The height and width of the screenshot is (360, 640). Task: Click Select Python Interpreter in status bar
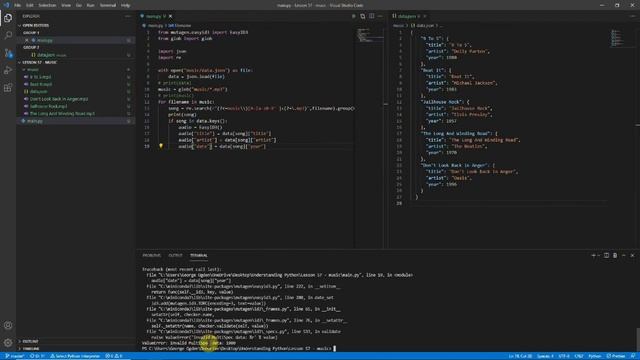pos(75,356)
